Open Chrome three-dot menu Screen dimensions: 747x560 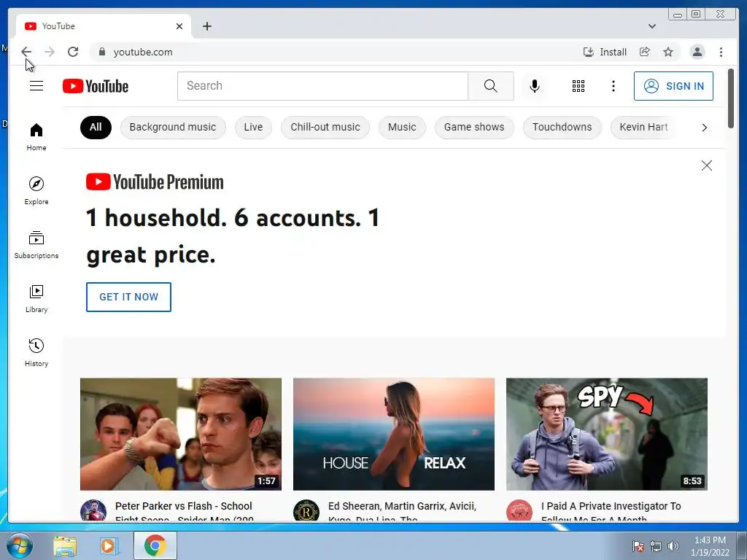(x=721, y=52)
